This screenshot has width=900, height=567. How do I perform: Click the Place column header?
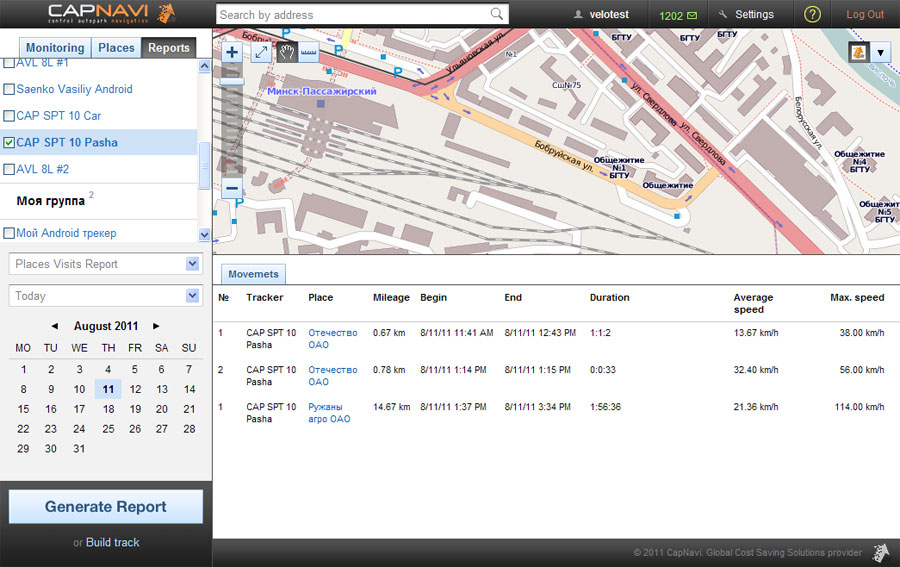(x=320, y=297)
